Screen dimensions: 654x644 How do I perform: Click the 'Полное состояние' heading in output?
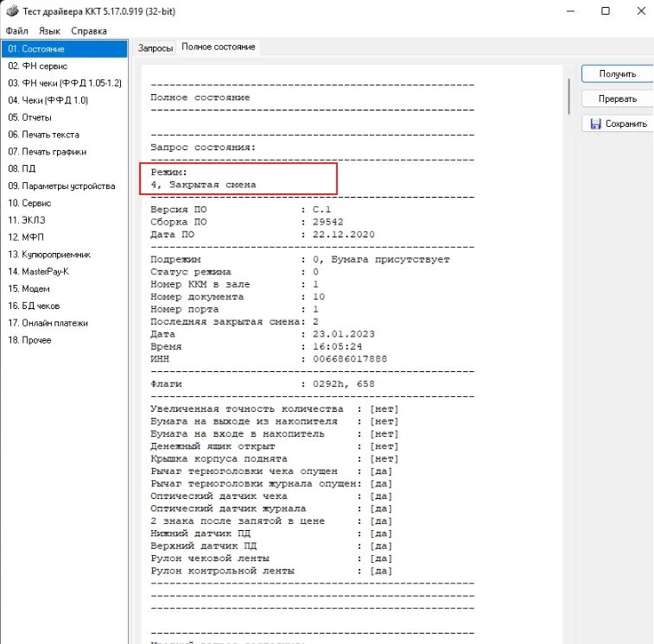coord(200,98)
